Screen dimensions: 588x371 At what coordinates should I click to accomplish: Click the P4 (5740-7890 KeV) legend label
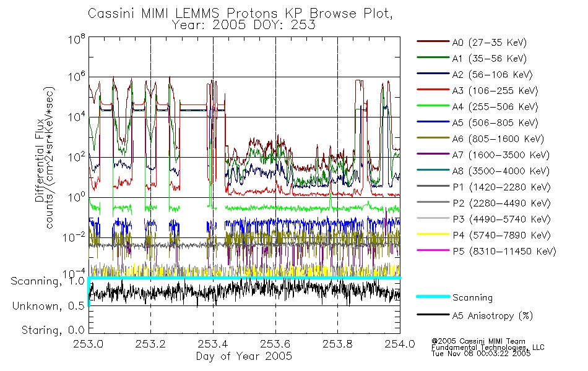tap(501, 236)
